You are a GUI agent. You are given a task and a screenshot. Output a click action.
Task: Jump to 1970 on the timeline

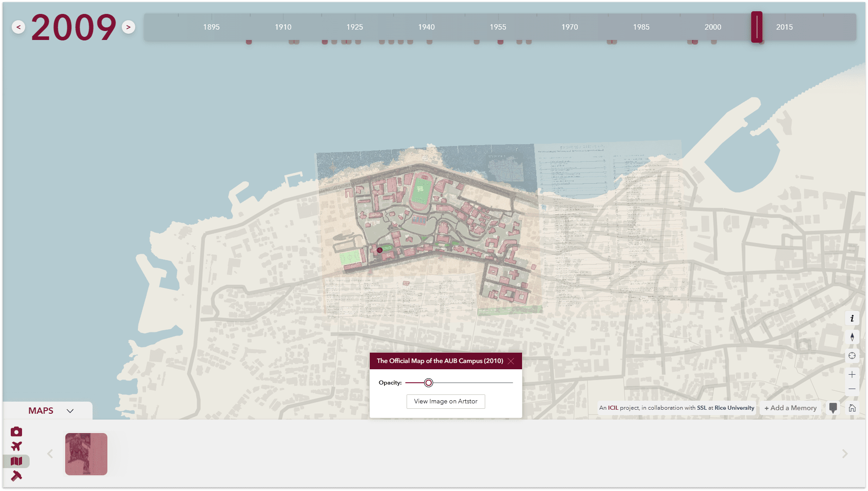(x=570, y=27)
